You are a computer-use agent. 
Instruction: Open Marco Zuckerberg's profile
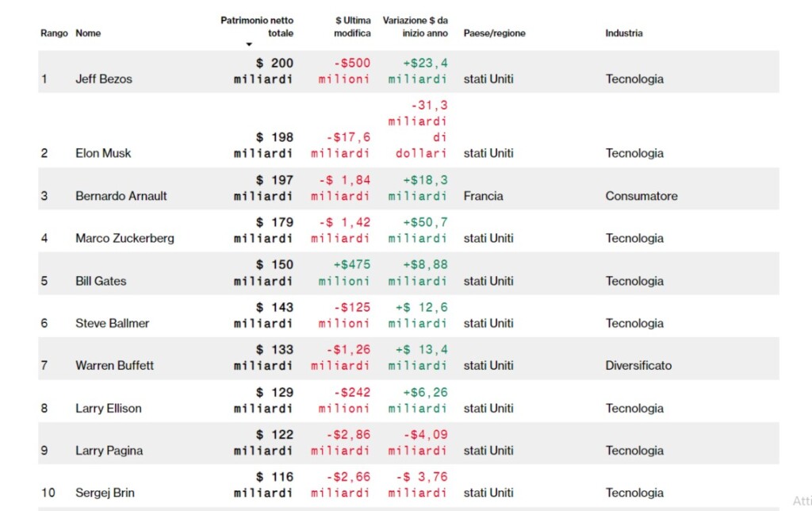click(x=124, y=238)
